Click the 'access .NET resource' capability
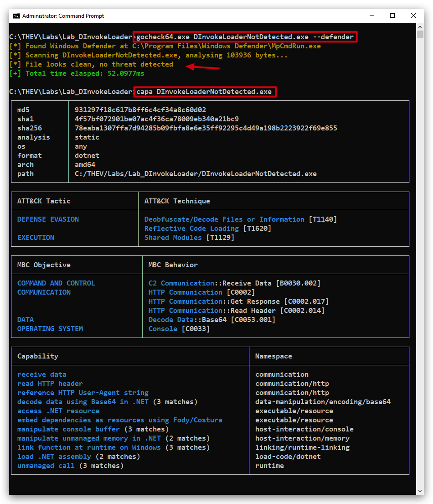 tap(58, 411)
